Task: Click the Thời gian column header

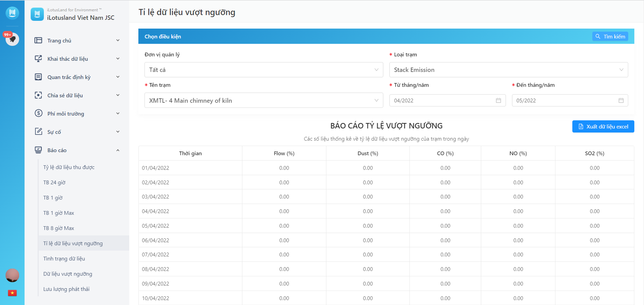Action: pyautogui.click(x=190, y=153)
